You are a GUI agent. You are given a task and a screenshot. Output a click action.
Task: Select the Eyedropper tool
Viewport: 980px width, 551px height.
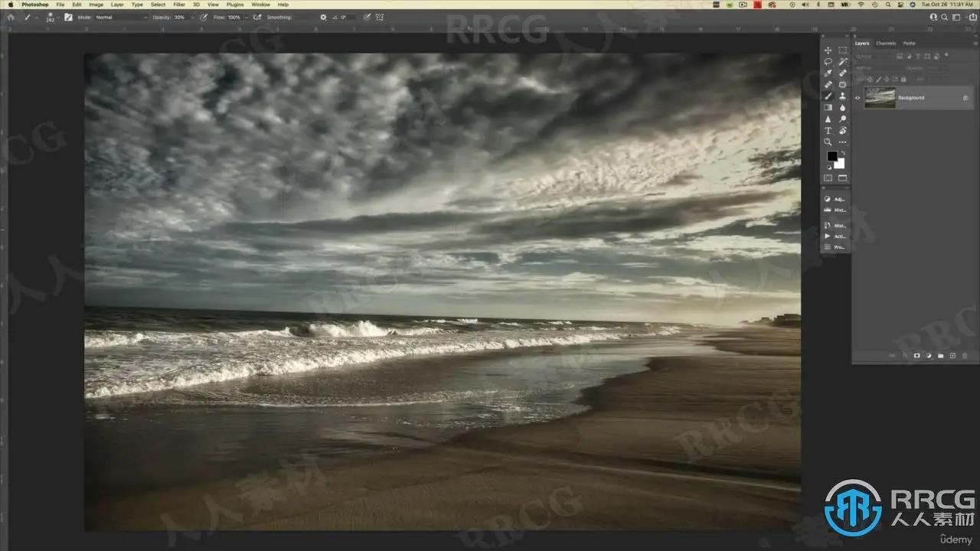[x=828, y=73]
